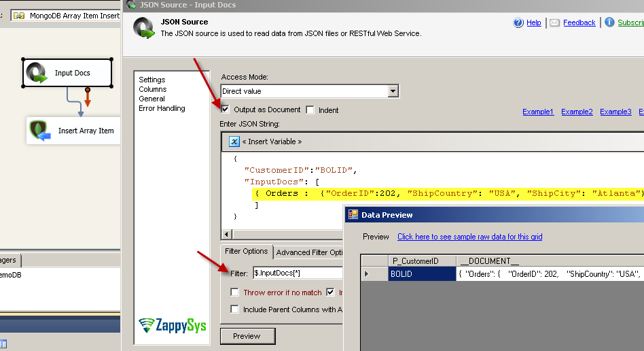Viewport: 644px width, 351px height.
Task: Enable the Indent checkbox
Action: (310, 110)
